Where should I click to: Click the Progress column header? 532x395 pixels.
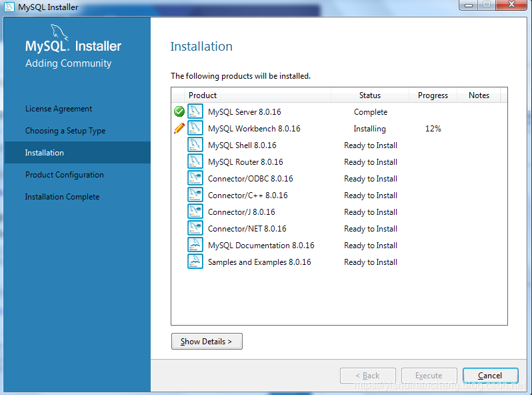[x=433, y=95]
